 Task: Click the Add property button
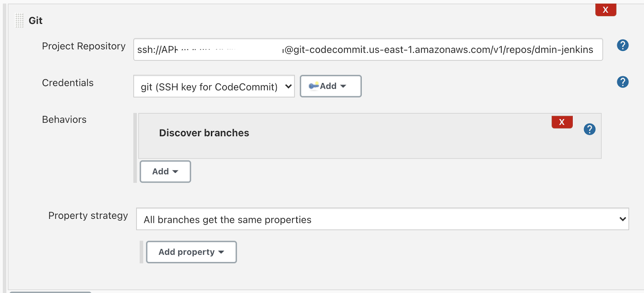(191, 252)
